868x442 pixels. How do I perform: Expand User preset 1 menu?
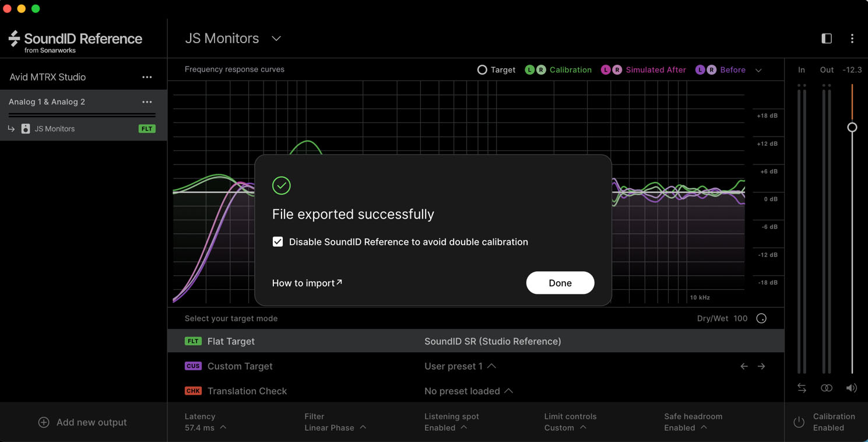coord(491,366)
